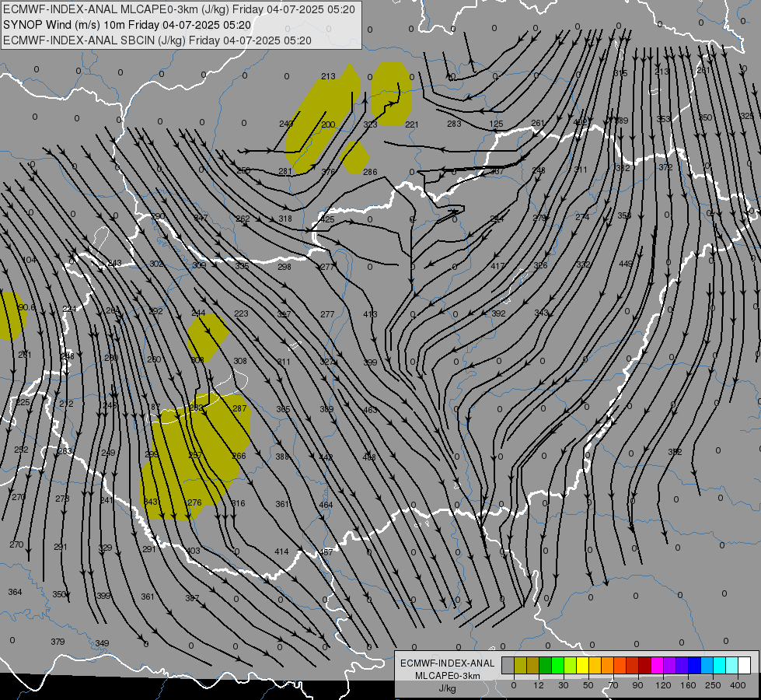Click the legend value 250
Screen dimensions: 761x700
pos(713,685)
